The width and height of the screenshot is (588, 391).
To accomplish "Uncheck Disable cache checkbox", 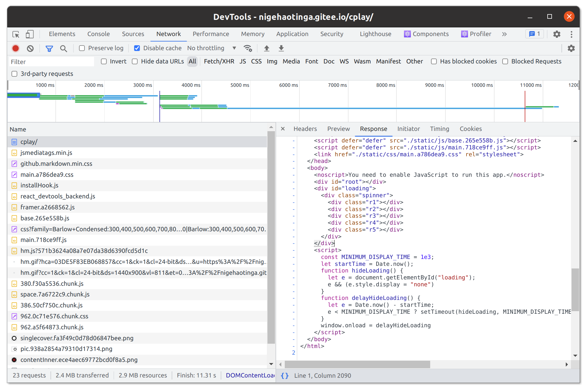I will point(137,48).
